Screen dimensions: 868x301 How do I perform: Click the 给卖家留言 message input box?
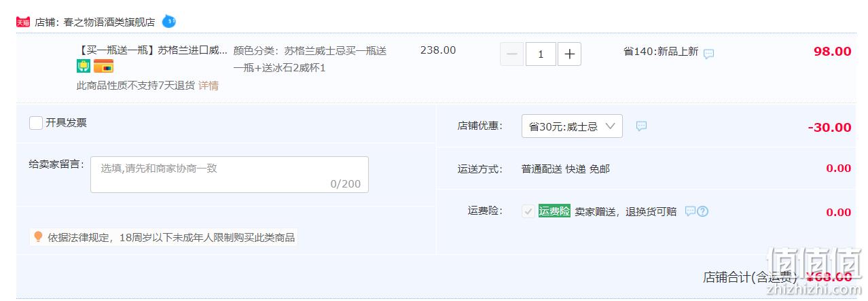pyautogui.click(x=230, y=175)
